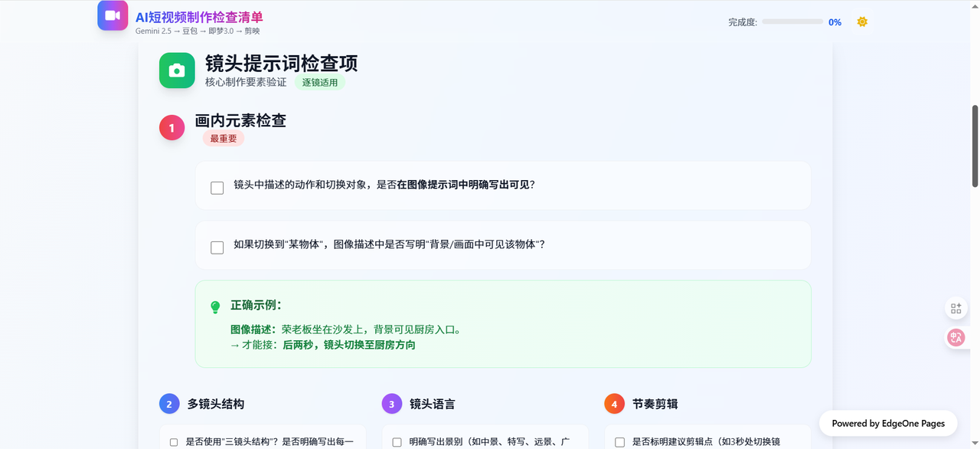Click the grid-plus floating icon on right edge
This screenshot has width=980, height=449.
coord(955,308)
